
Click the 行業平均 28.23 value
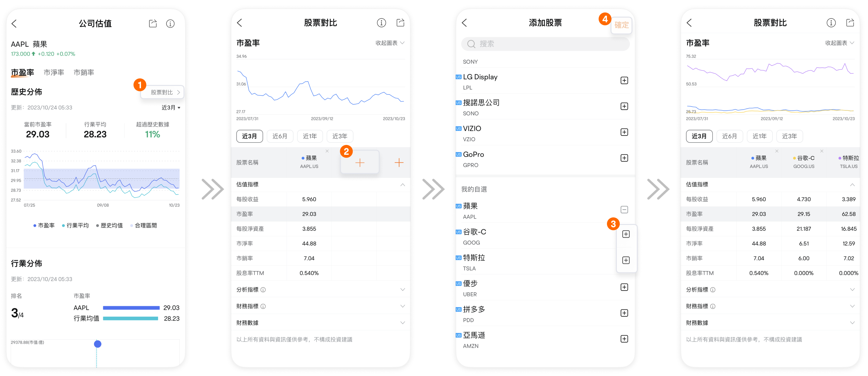pos(95,135)
